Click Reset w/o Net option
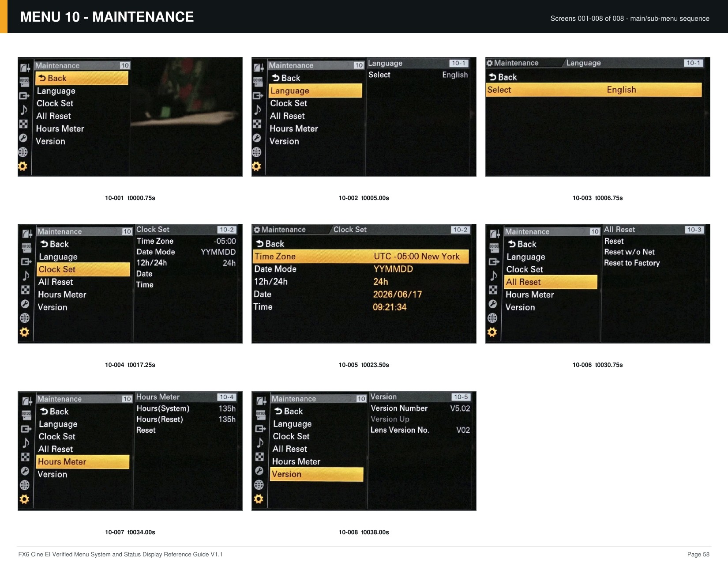 [629, 252]
